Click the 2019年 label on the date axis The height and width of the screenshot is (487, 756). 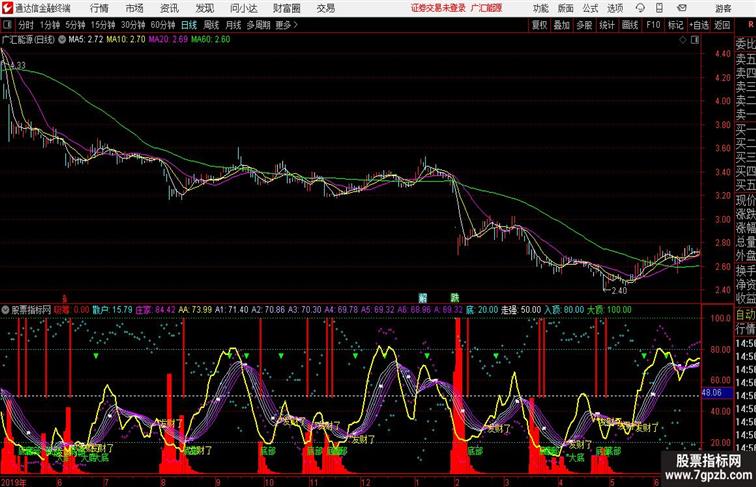(14, 482)
